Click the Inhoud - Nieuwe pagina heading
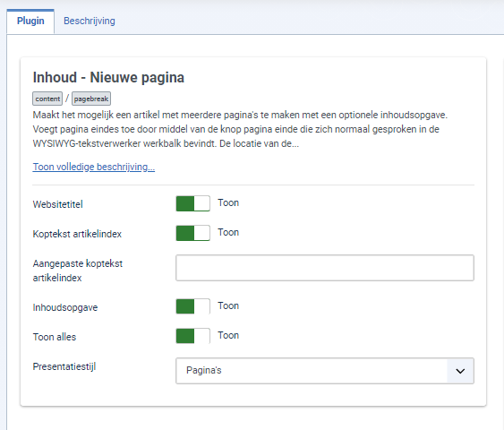 108,78
